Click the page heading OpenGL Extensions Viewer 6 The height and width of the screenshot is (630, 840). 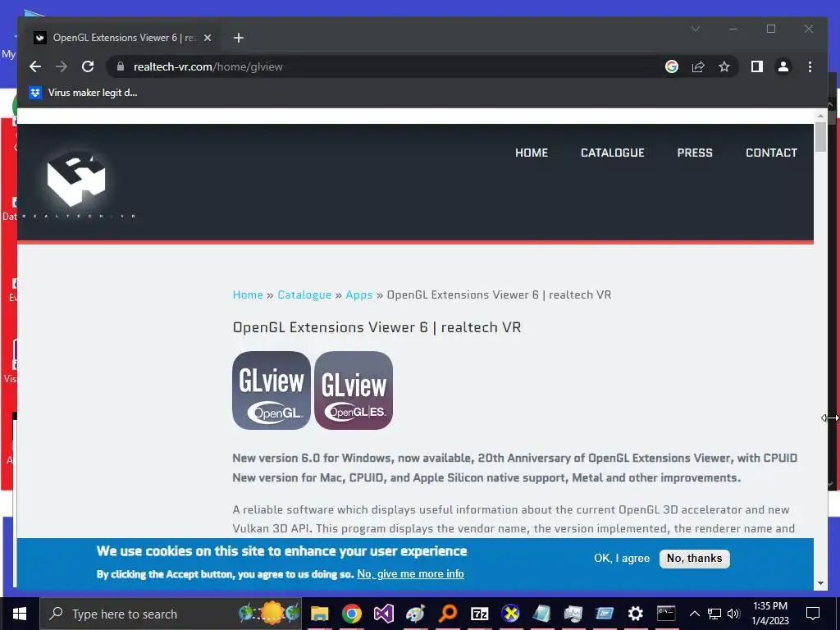[x=377, y=327]
